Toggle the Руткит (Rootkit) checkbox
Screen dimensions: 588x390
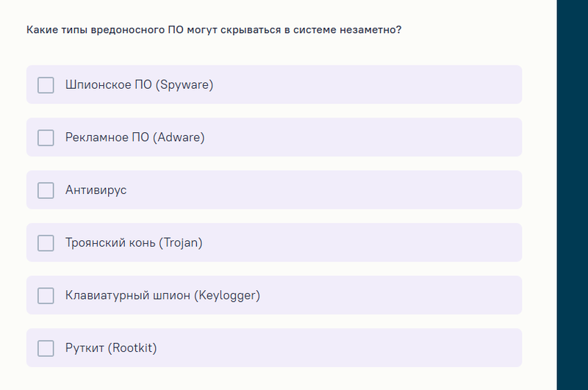click(46, 348)
